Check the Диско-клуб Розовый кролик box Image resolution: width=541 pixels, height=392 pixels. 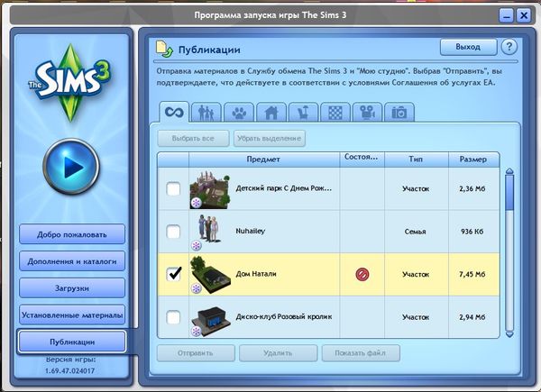point(173,317)
